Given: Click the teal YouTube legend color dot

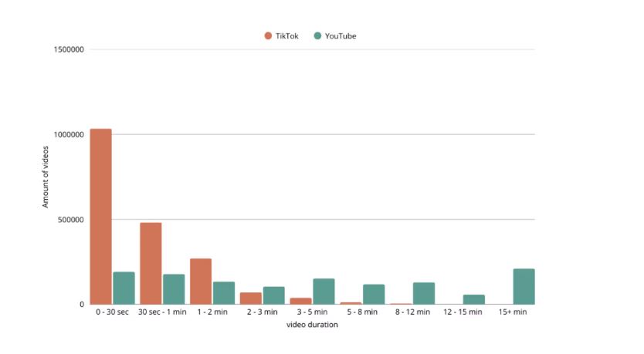Looking at the screenshot, I should coord(317,36).
